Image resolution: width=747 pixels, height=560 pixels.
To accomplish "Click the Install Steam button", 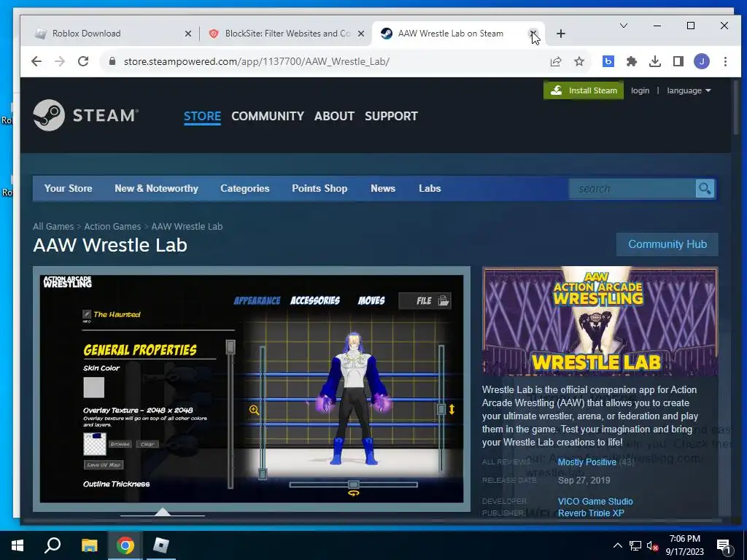I will pos(583,90).
